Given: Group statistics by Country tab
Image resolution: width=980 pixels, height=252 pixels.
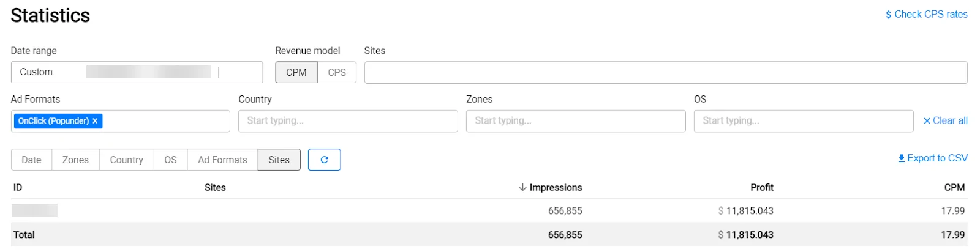Looking at the screenshot, I should pos(127,160).
